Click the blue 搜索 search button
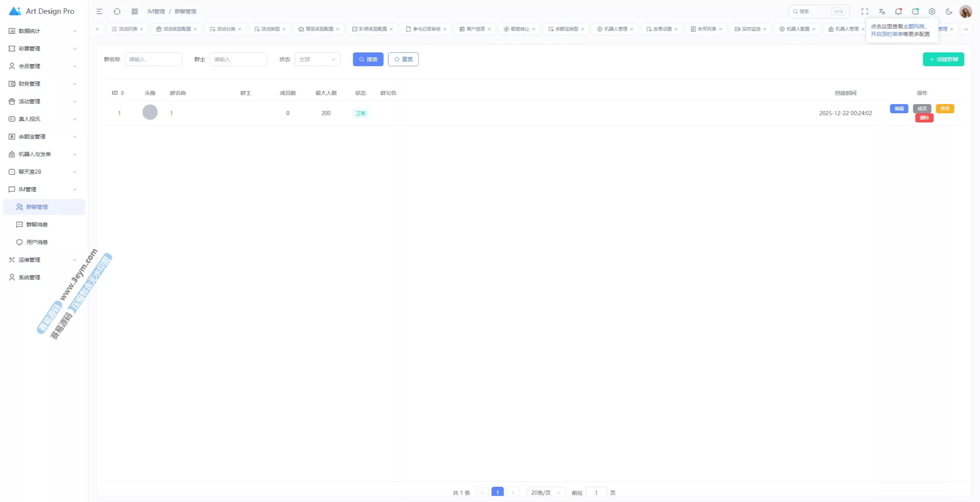Screen dimensions: 980x502 tap(368, 59)
